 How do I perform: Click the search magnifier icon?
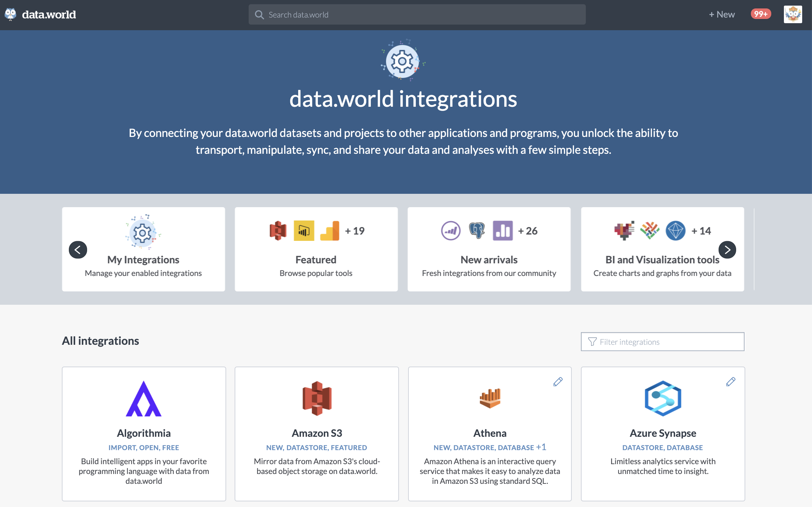259,15
